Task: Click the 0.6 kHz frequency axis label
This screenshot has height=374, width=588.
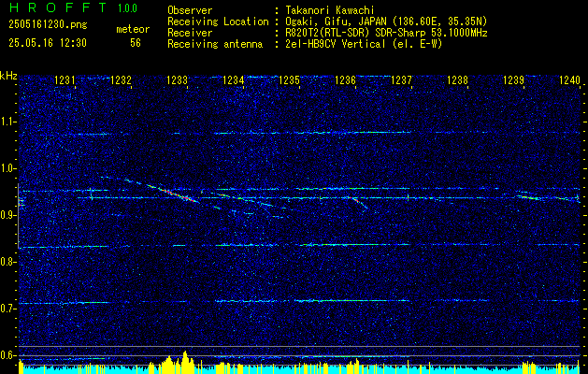Action: click(8, 355)
